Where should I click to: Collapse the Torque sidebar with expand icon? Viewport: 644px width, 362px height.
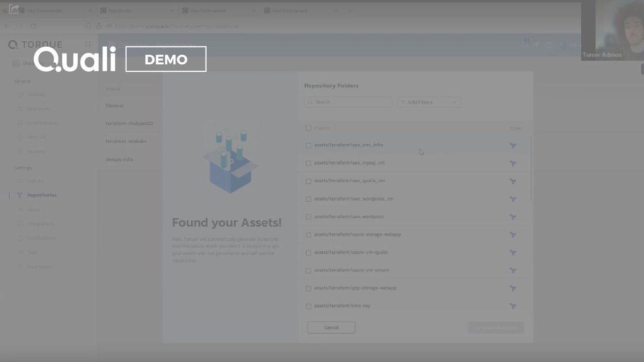pyautogui.click(x=88, y=44)
